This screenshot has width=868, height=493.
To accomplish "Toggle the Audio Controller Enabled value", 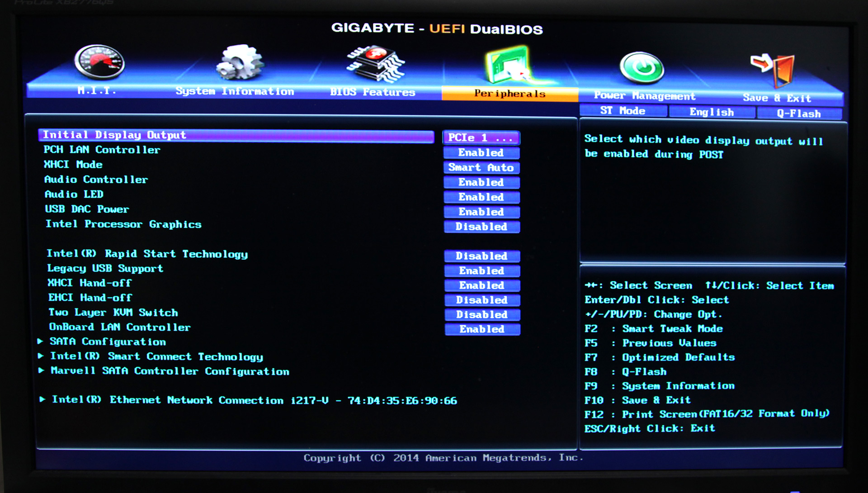I will click(x=481, y=182).
